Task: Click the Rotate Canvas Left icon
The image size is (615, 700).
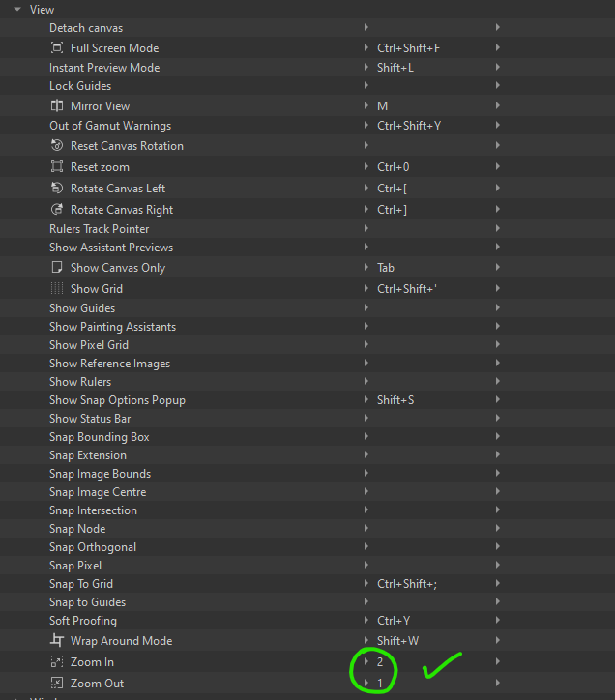Action: click(x=57, y=188)
